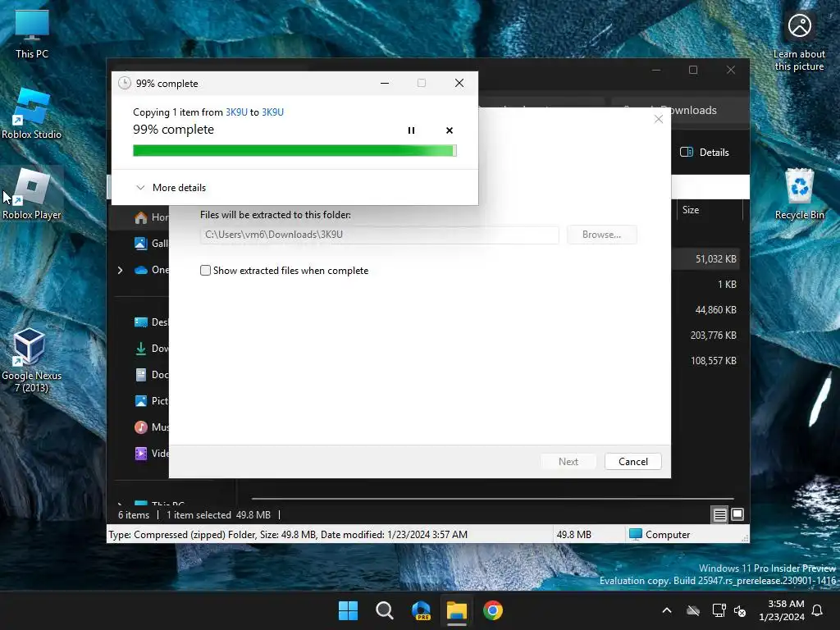Click Learn about this picture icon
Screen dimensions: 840x630
click(x=799, y=41)
